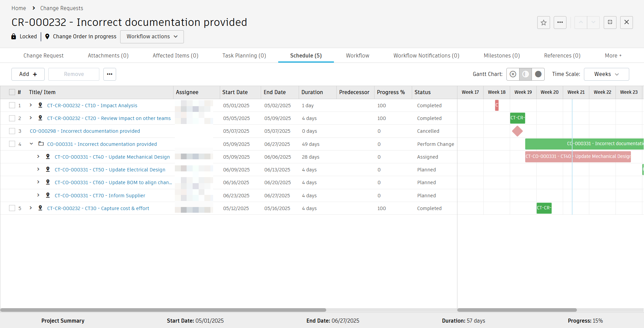The image size is (644, 328).
Task: Click the folder icon for CO-000331
Action: 41,144
